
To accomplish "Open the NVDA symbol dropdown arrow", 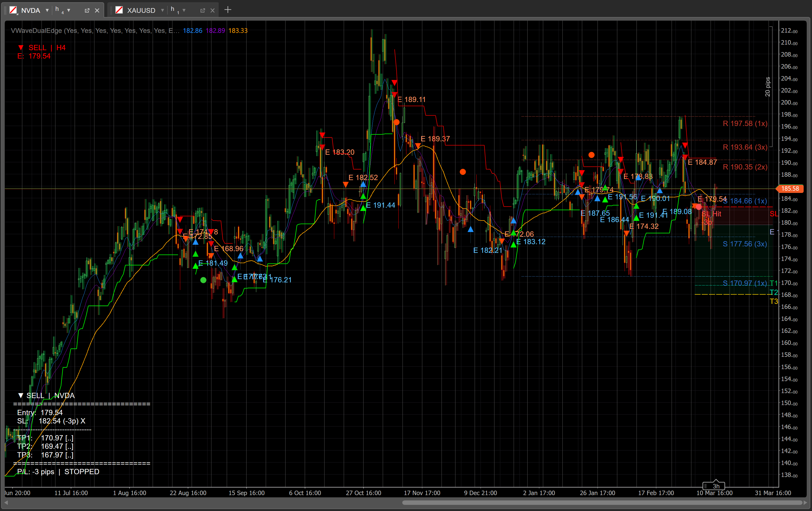I will click(47, 11).
